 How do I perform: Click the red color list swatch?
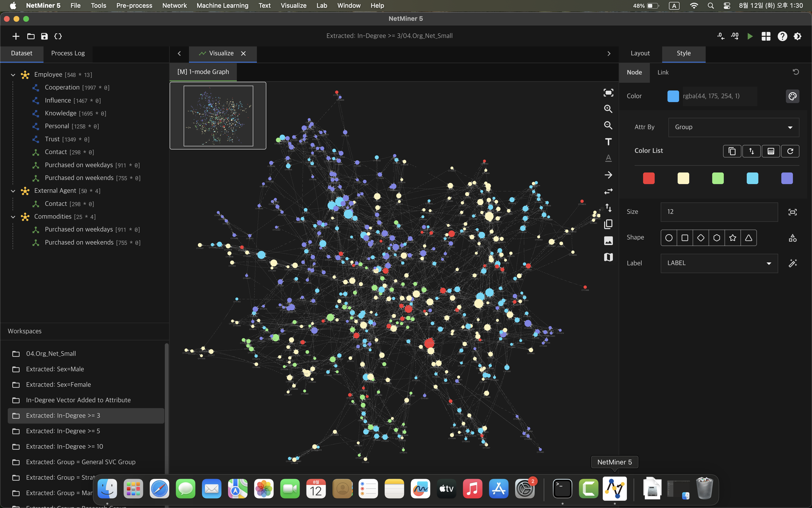point(649,178)
